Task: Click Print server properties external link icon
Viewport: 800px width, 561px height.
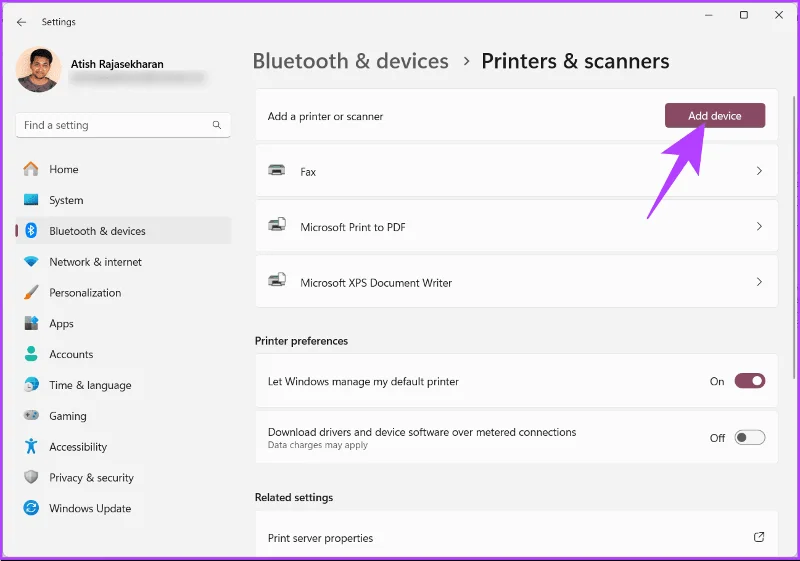Action: (x=759, y=537)
